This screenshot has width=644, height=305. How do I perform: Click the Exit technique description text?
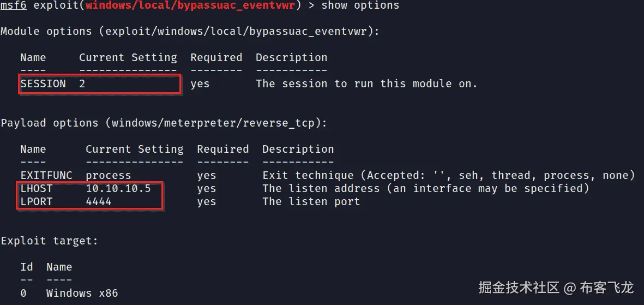tap(449, 176)
